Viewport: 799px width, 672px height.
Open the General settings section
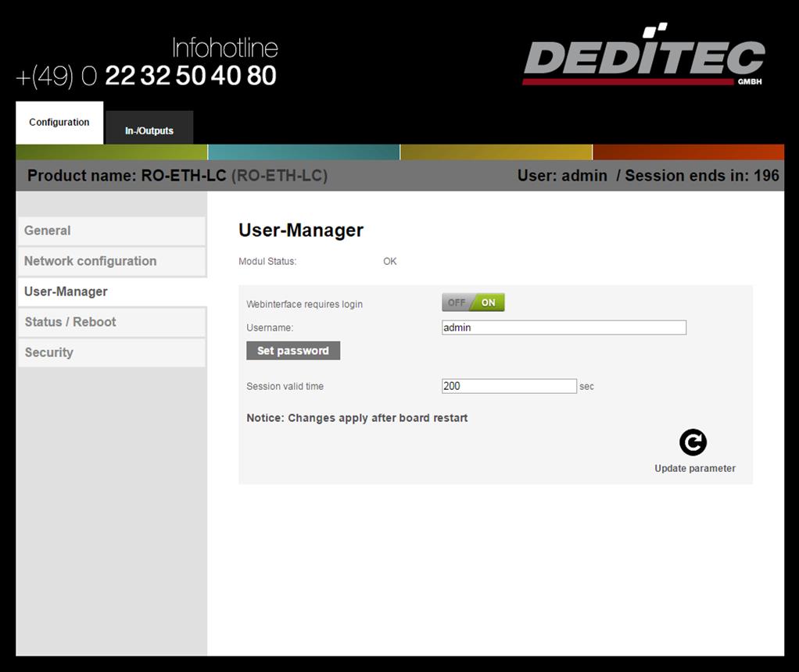[110, 231]
